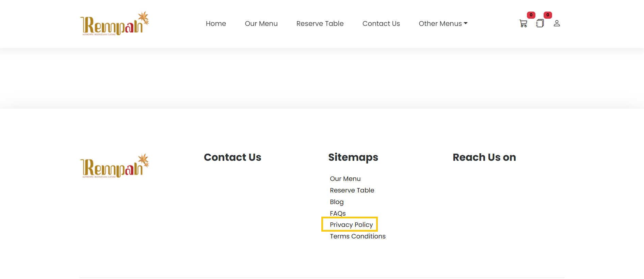Follow the Our Menu link under Sitemaps
This screenshot has height=279, width=644.
[x=345, y=179]
